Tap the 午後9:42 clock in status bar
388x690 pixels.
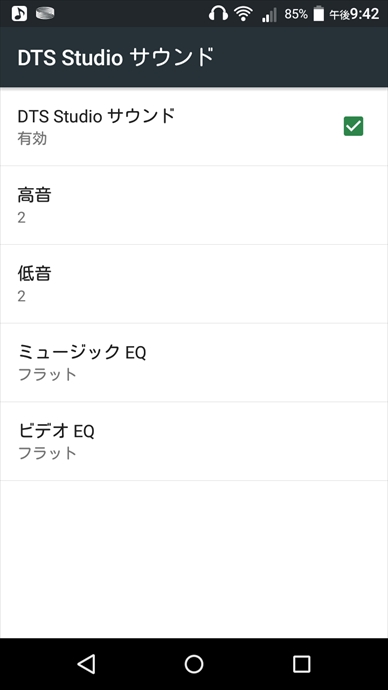[354, 14]
